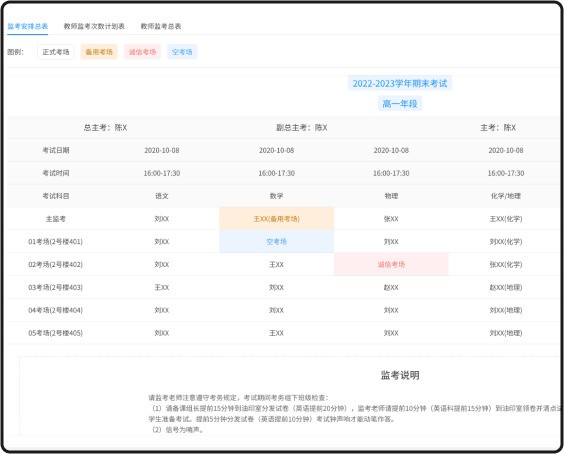564x454 pixels.
Task: Click the 化学/地理 subject column header
Action: (506, 196)
